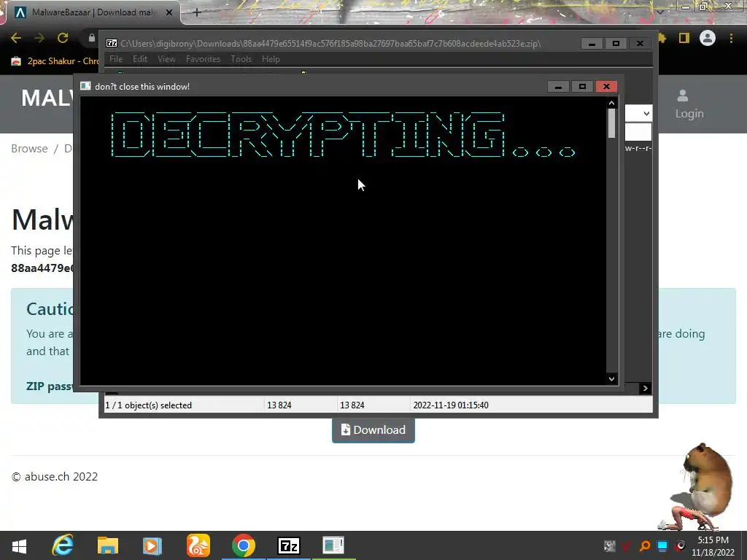Open File Explorer from taskbar

pos(108,545)
